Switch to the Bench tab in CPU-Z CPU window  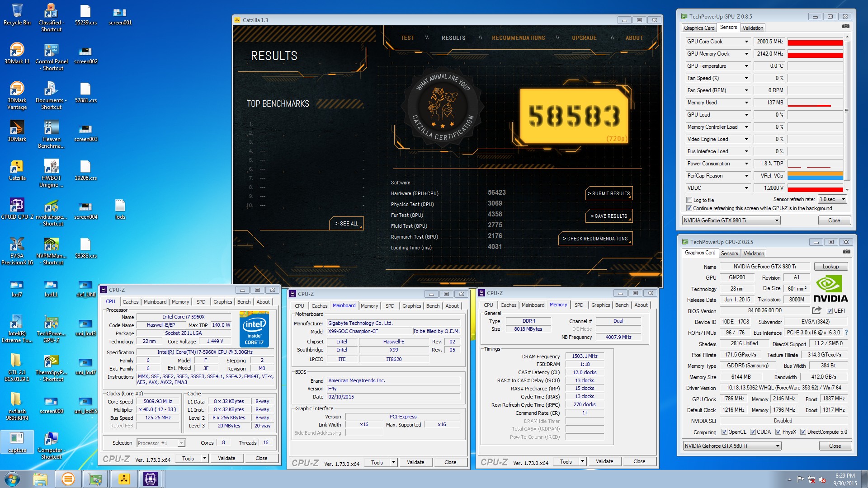pos(244,302)
